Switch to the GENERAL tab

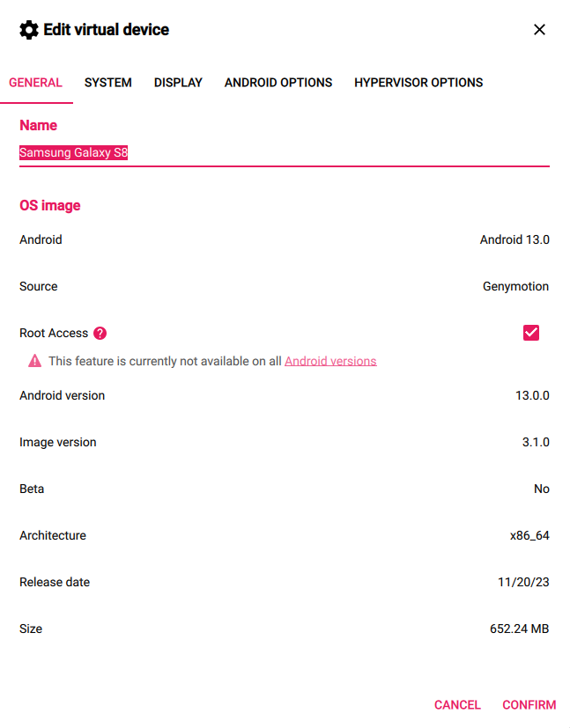[x=35, y=83]
